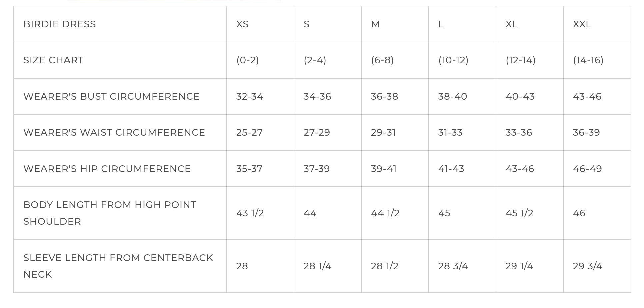644x308 pixels.
Task: Click body length value 45
Action: (444, 213)
